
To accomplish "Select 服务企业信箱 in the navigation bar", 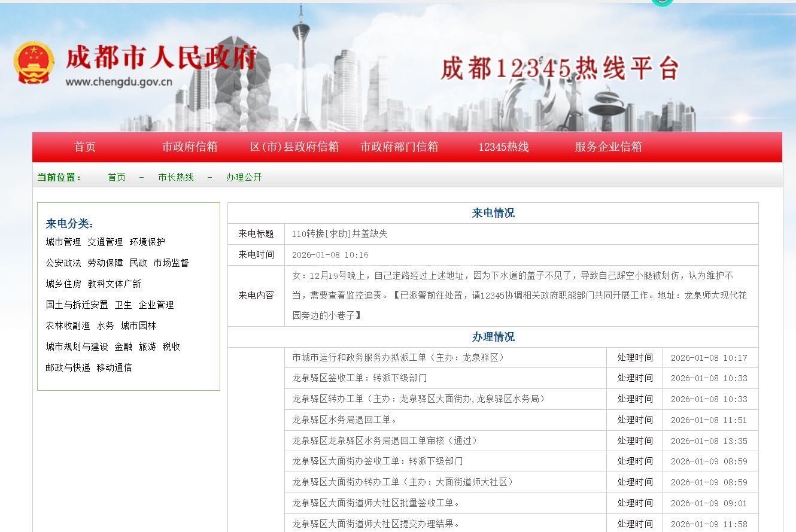I will [608, 147].
